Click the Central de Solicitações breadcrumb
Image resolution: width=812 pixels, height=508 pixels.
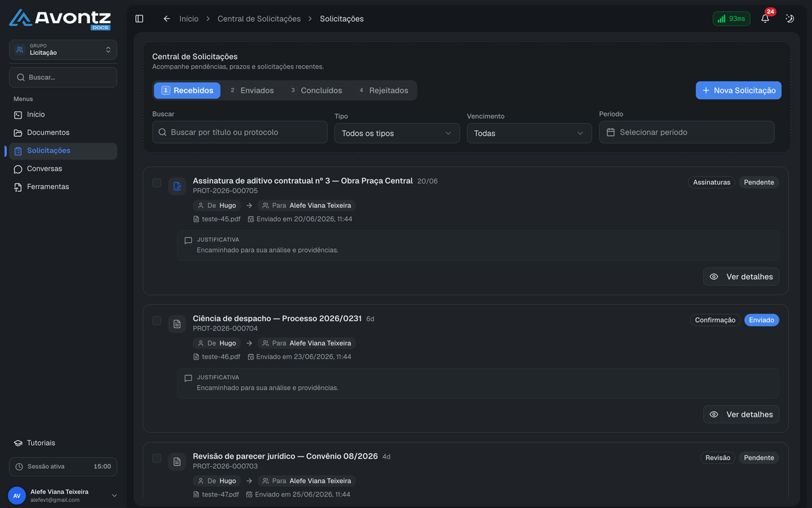click(259, 19)
